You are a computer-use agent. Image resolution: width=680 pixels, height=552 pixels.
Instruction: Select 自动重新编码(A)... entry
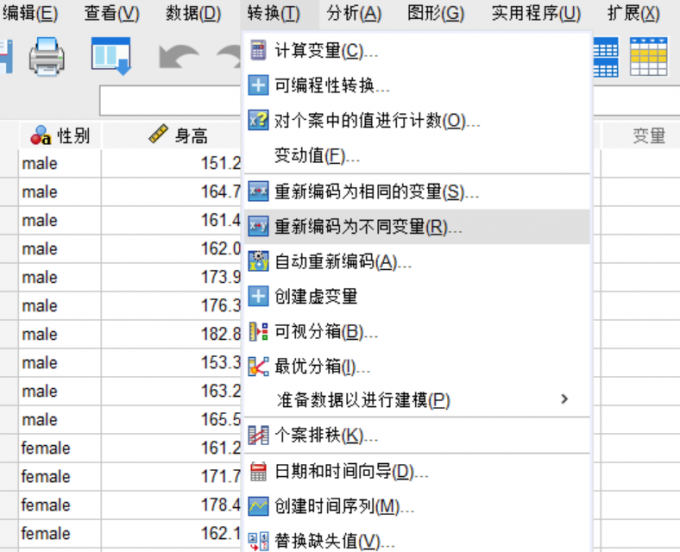pyautogui.click(x=417, y=261)
